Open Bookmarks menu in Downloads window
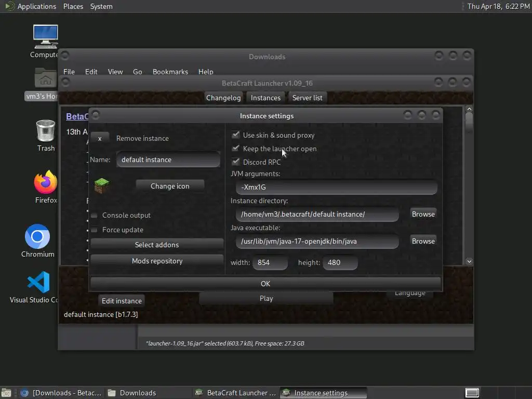 click(170, 72)
